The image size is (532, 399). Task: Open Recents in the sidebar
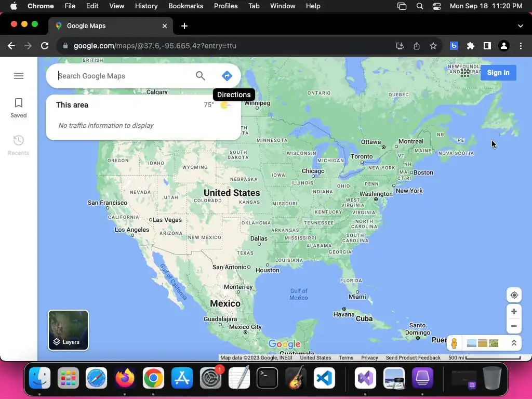click(x=19, y=145)
